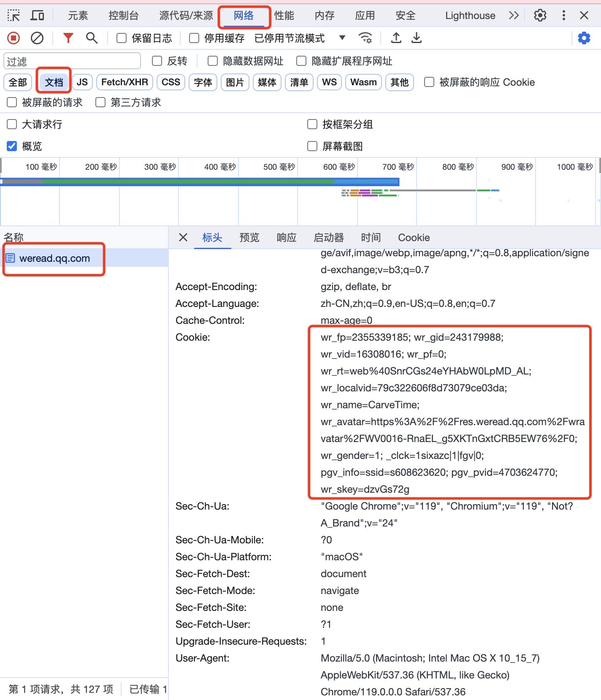Open the 启动器 details tab

pyautogui.click(x=329, y=237)
